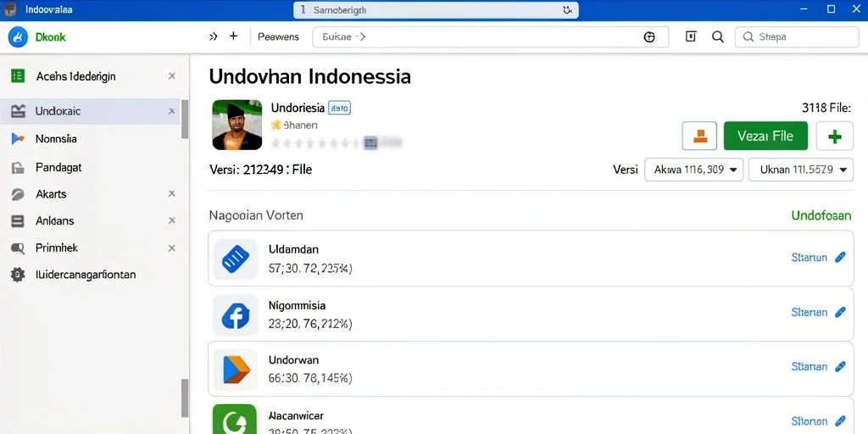868x434 pixels.
Task: Click the green Acehs Idederigin sidebar icon
Action: (x=18, y=75)
